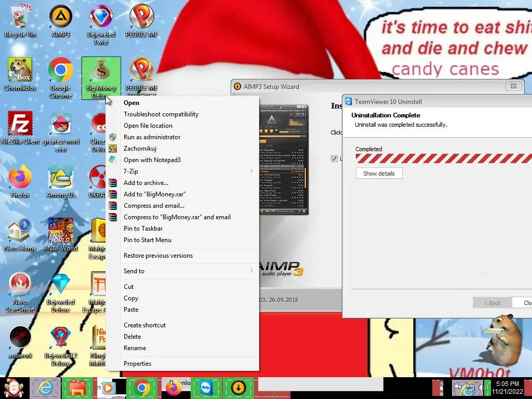Image resolution: width=532 pixels, height=399 pixels.
Task: Open the greatest mod ever icon
Action: coord(61,132)
